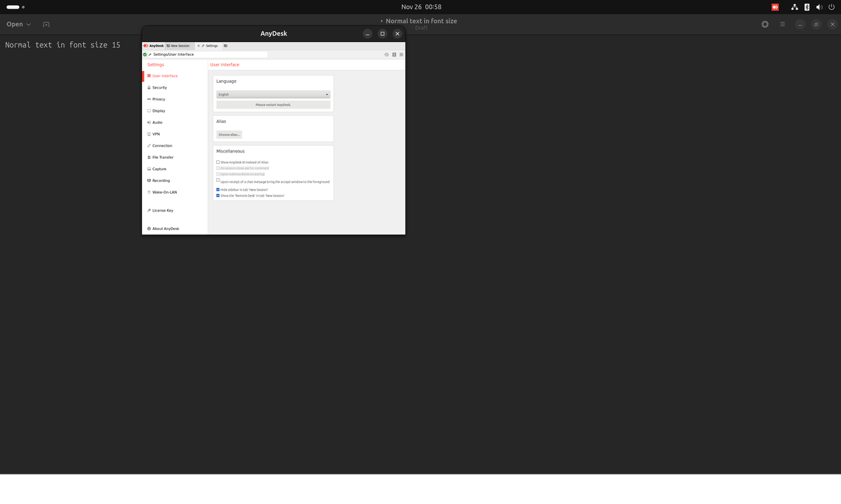The image size is (841, 504).
Task: Disable 'Hide sidebar in tab New Session'
Action: tap(217, 189)
